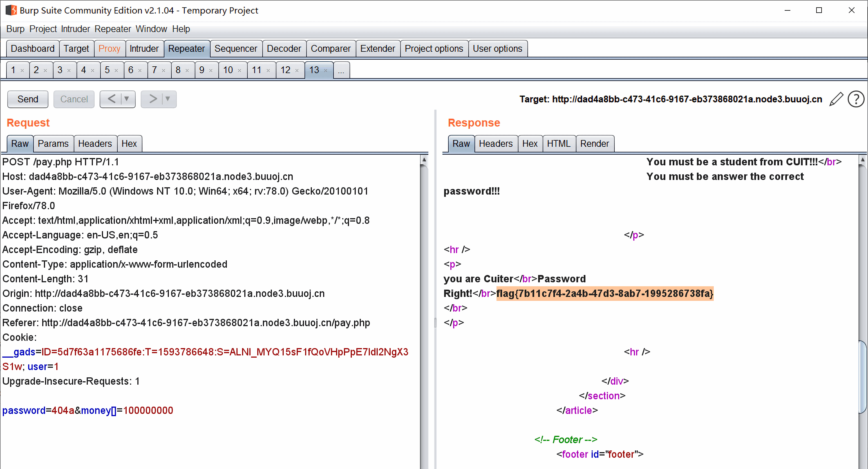Open the Project menu
The width and height of the screenshot is (868, 469).
(43, 29)
